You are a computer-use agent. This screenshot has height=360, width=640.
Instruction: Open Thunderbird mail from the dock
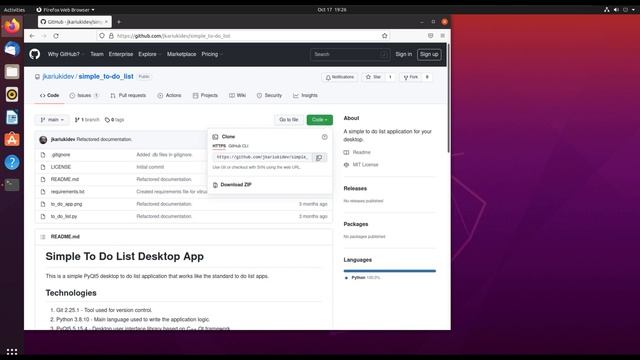[x=12, y=49]
